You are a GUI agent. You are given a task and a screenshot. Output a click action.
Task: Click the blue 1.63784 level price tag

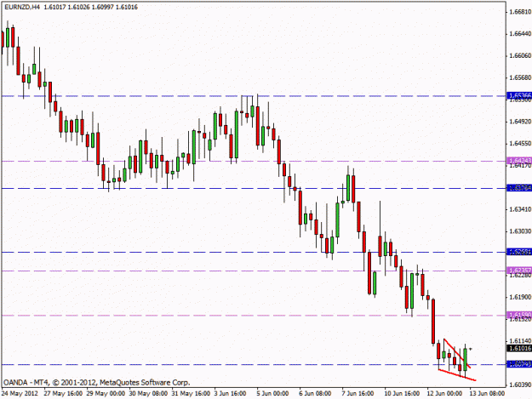(x=519, y=188)
